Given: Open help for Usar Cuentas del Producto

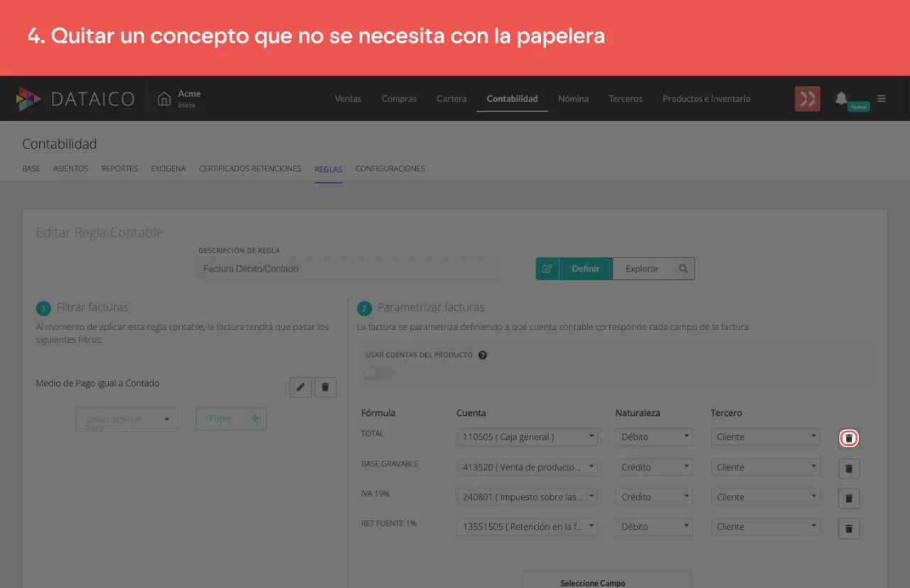Looking at the screenshot, I should tap(483, 355).
